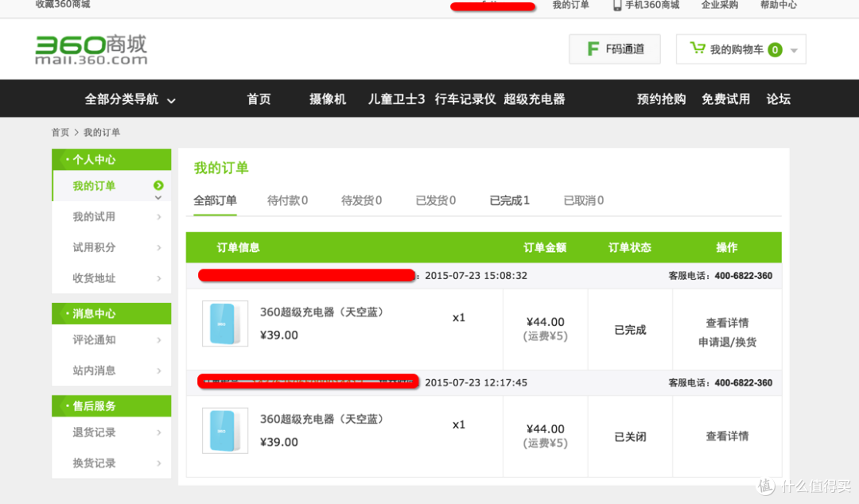Click 查看详情 for the 已完成 order

pyautogui.click(x=727, y=324)
